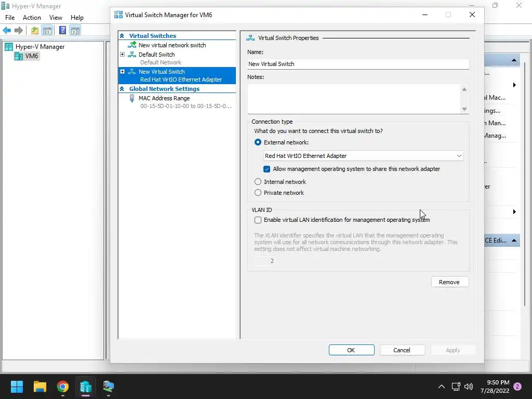532x399 pixels.
Task: Select MAC Address Range setting
Action: (x=164, y=98)
